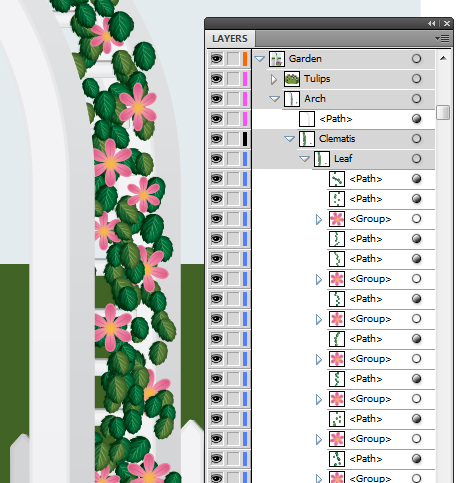Hide the Garden layer using the eye icon

217,59
